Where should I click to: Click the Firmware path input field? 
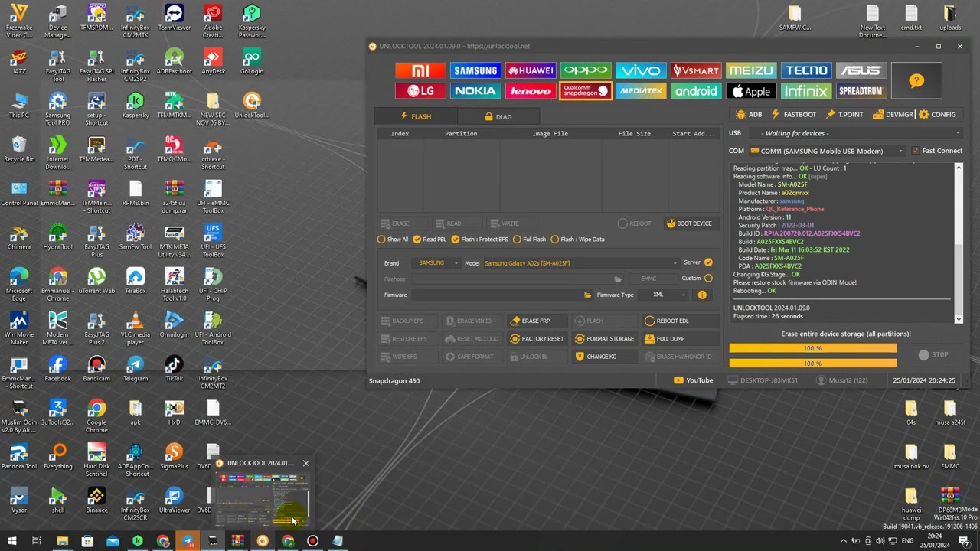[498, 295]
